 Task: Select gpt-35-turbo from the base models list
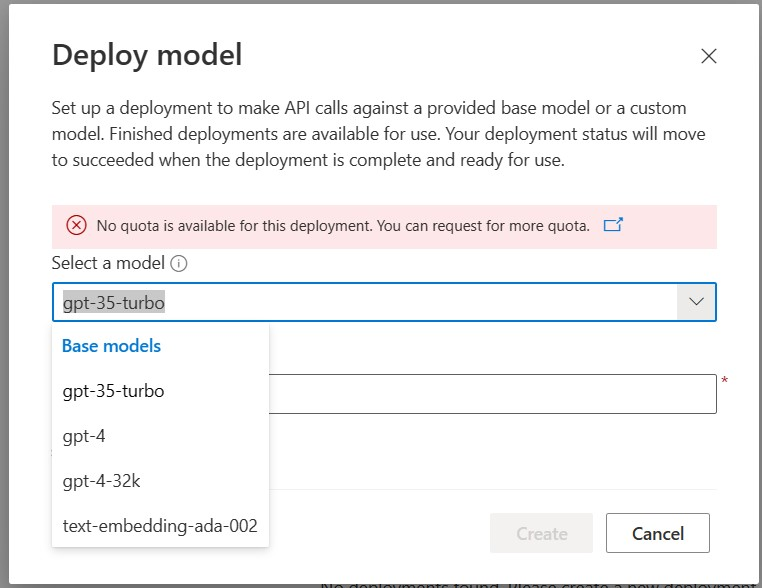click(x=113, y=391)
